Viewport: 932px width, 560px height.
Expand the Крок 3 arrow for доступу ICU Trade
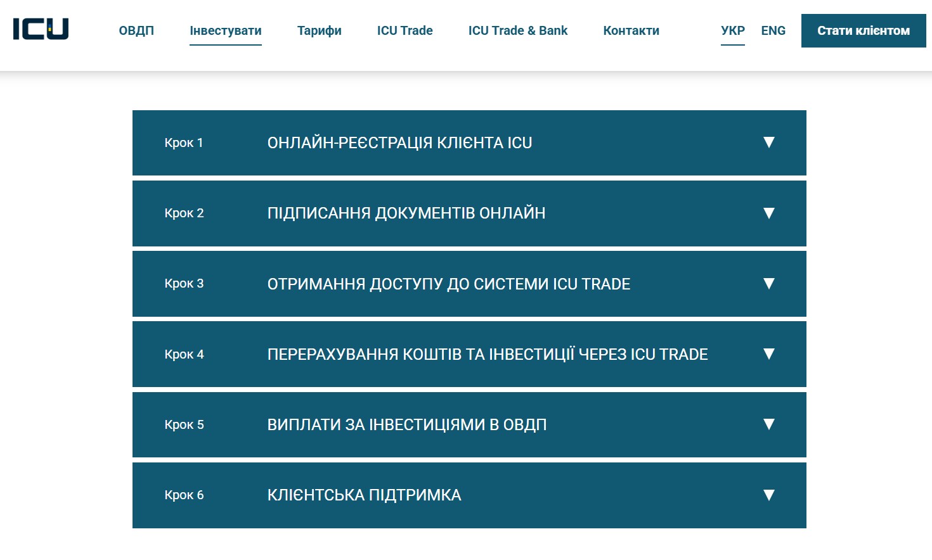[x=769, y=283]
